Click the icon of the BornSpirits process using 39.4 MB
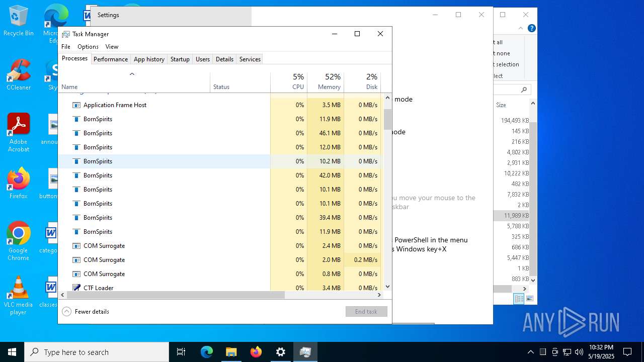Screen dimensions: 644x362 pyautogui.click(x=76, y=218)
